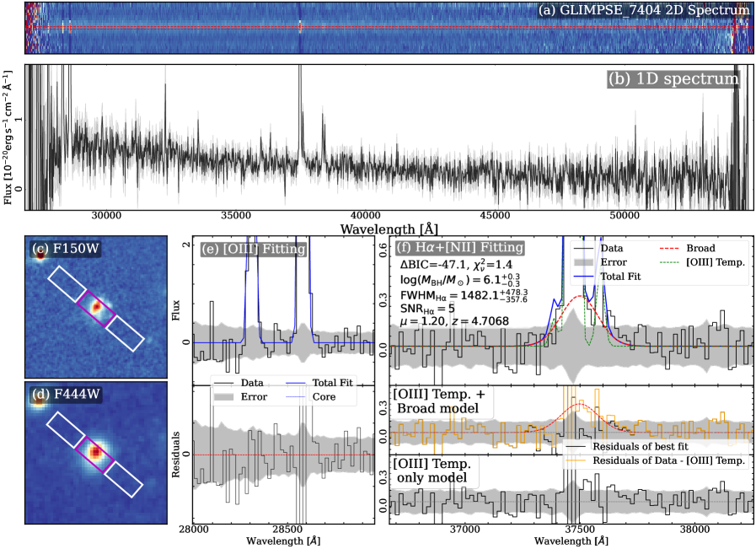756x549 pixels.
Task: Click the 'Residuals of best fit' legend entry
Action: (x=641, y=444)
